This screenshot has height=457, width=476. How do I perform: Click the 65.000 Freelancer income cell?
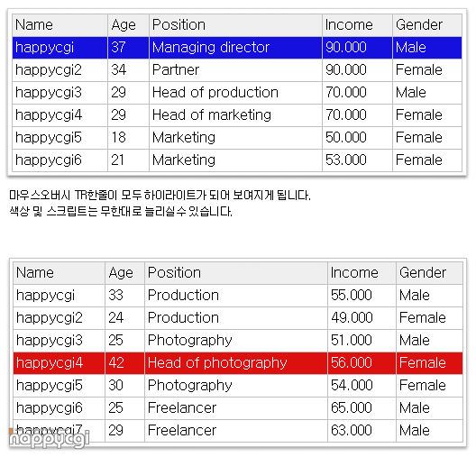[362, 408]
